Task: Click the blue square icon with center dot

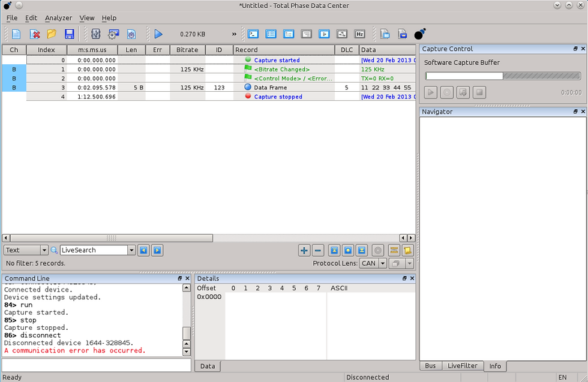Action: [348, 250]
